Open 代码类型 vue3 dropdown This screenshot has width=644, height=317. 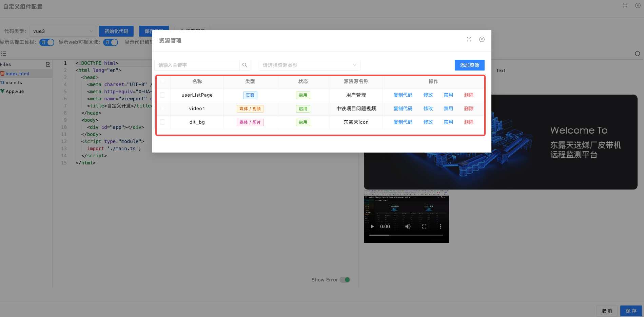pyautogui.click(x=63, y=31)
